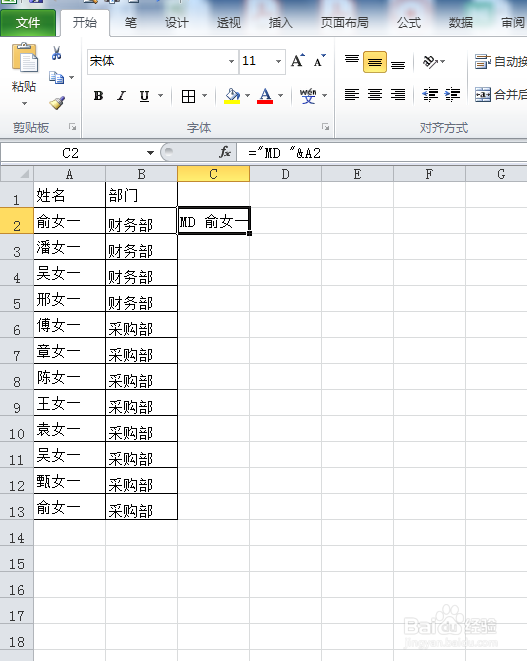Image resolution: width=527 pixels, height=661 pixels.
Task: Align text right
Action: click(x=398, y=94)
